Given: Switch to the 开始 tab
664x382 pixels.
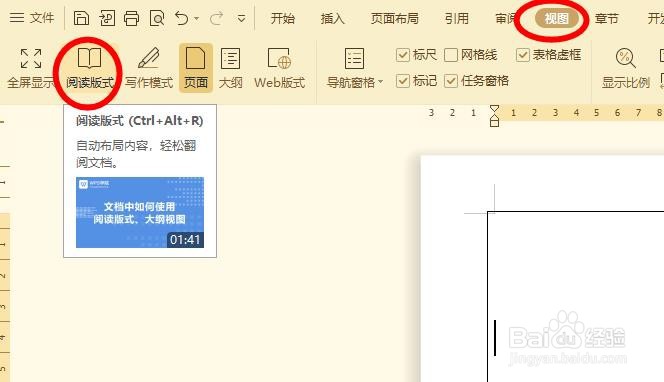Looking at the screenshot, I should click(282, 19).
